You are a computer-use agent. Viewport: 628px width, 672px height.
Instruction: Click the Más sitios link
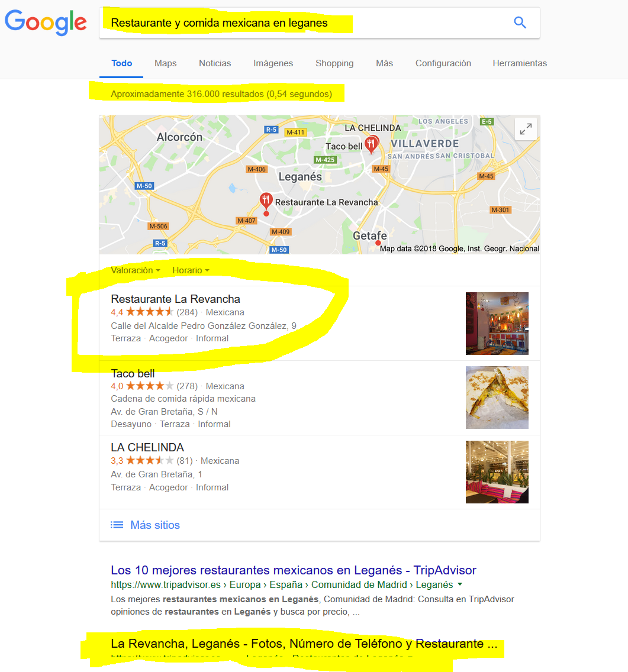(x=155, y=525)
